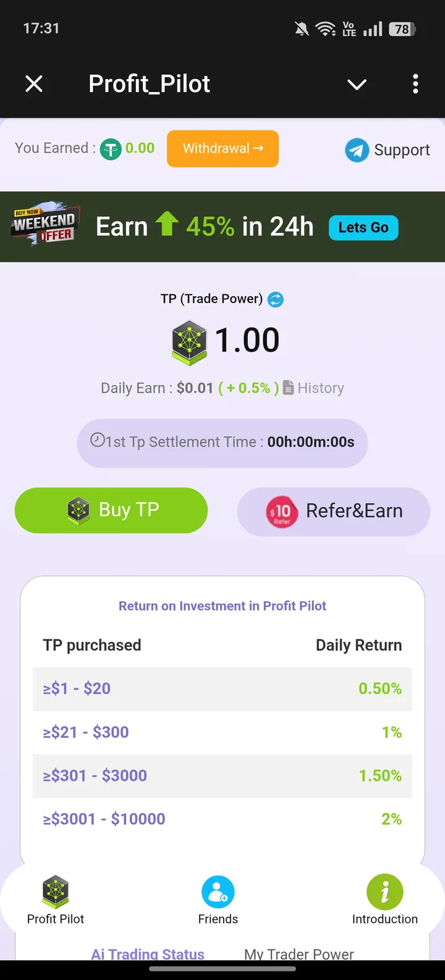Viewport: 445px width, 980px height.
Task: Open the Friends tab icon
Action: click(x=218, y=892)
